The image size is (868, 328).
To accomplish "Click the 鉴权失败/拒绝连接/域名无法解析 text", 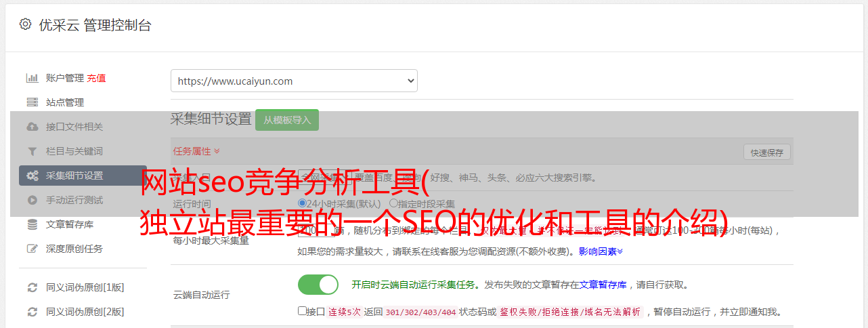I will coord(570,312).
